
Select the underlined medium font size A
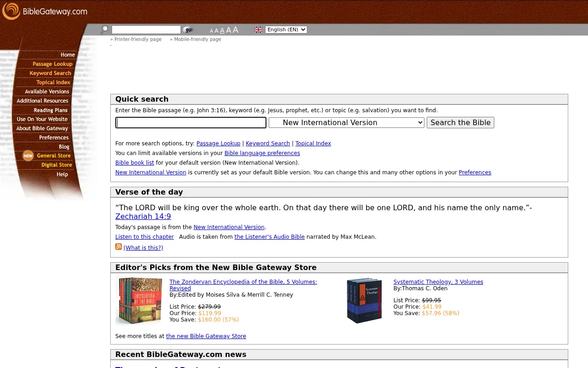[x=222, y=30]
